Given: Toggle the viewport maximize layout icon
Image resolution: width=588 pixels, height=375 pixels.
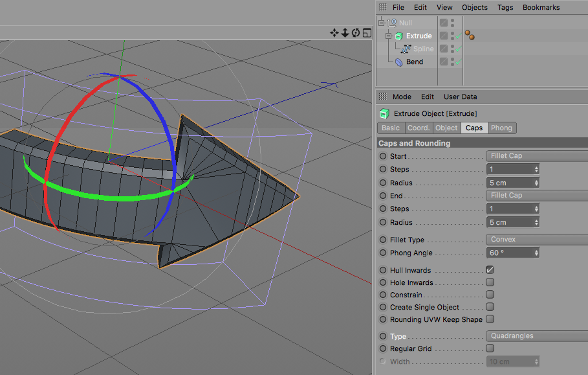Looking at the screenshot, I should [366, 32].
